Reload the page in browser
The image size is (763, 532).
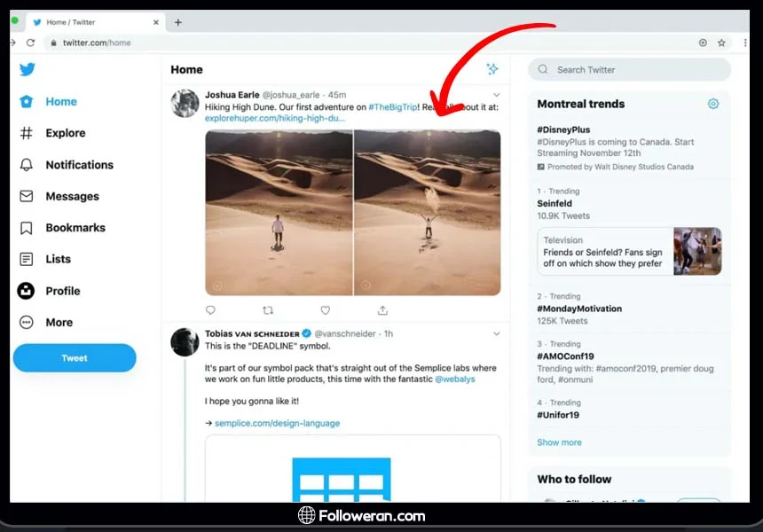[x=31, y=43]
